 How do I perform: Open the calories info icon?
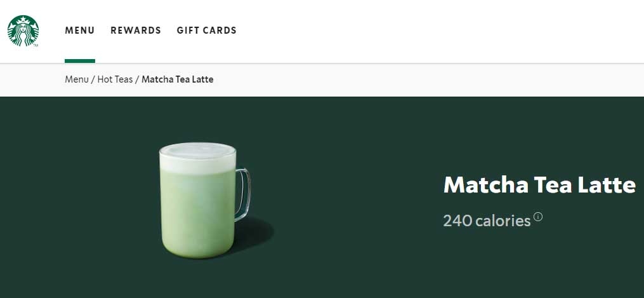pyautogui.click(x=537, y=217)
